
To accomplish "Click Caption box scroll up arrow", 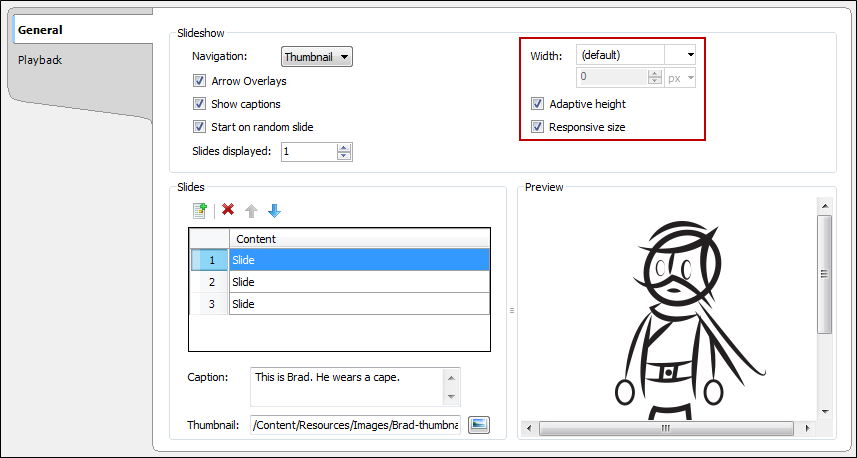I will point(451,377).
